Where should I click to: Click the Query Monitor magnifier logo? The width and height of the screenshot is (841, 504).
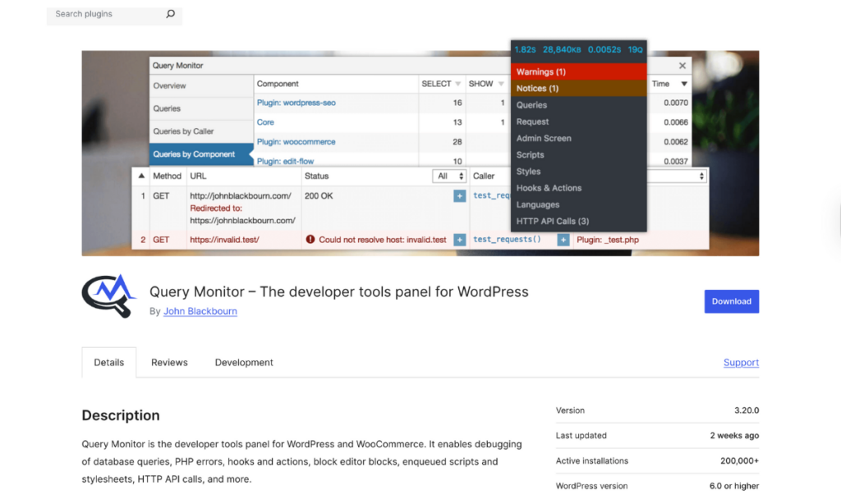point(108,296)
